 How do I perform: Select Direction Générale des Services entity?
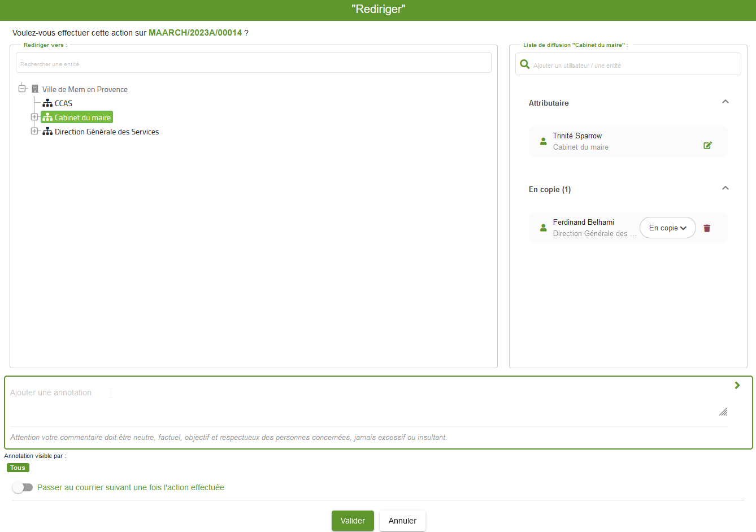pyautogui.click(x=106, y=132)
